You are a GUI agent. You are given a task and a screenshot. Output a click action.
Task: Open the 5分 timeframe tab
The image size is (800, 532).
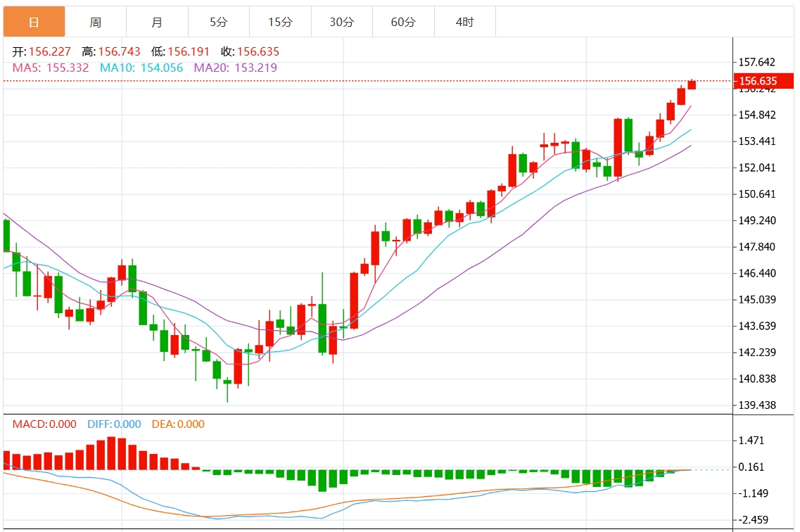click(x=218, y=22)
